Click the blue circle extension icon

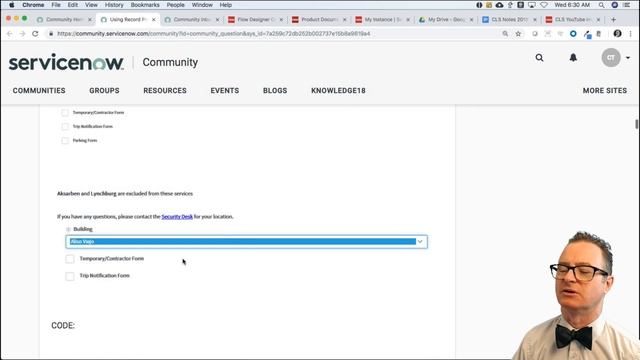573,34
